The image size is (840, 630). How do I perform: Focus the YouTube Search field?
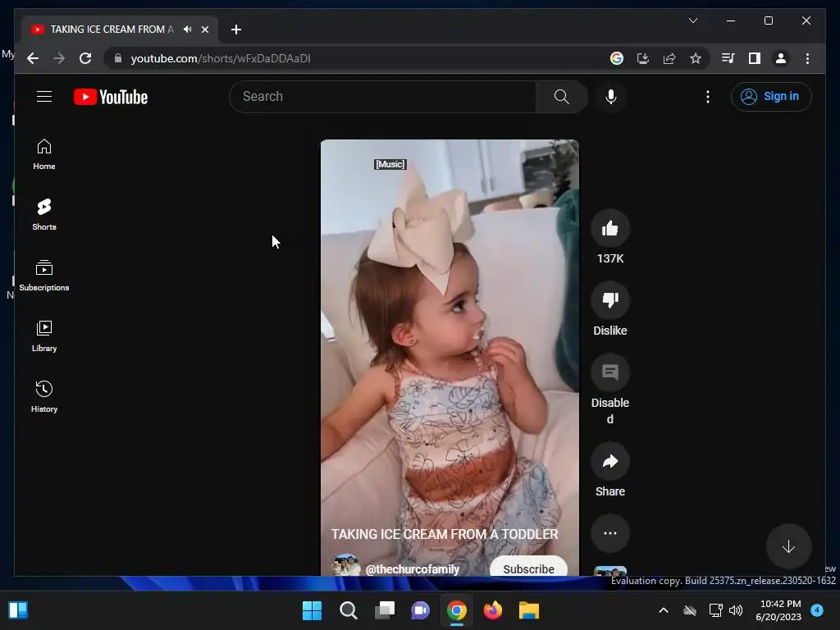tap(382, 97)
